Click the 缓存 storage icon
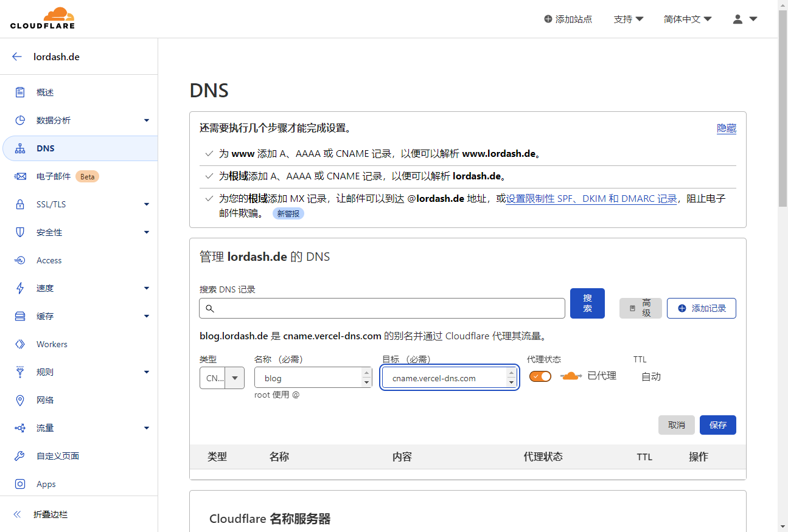The image size is (788, 532). [20, 316]
